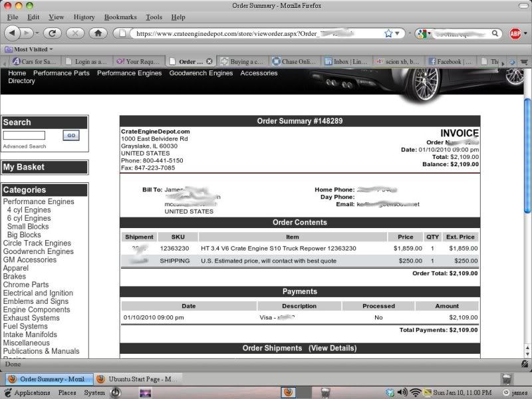Image resolution: width=532 pixels, height=399 pixels.
Task: Switch to the Buying a c... tab
Action: [x=243, y=61]
